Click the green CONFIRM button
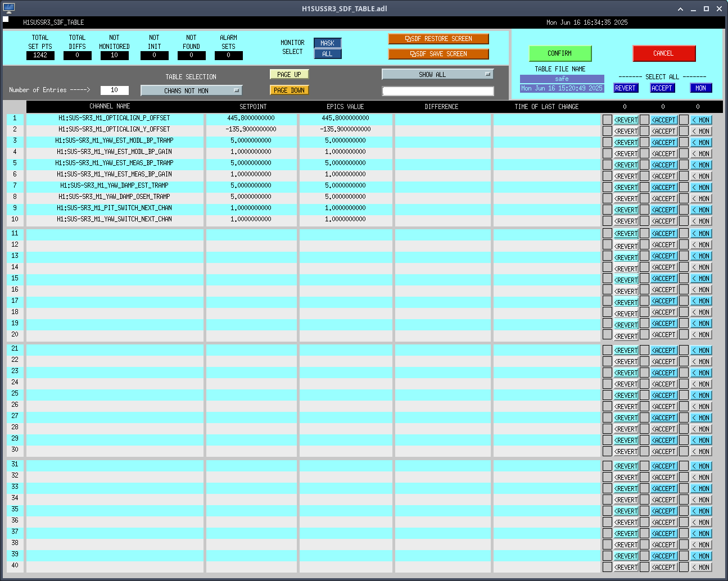Viewport: 728px width, 581px height. (x=560, y=53)
